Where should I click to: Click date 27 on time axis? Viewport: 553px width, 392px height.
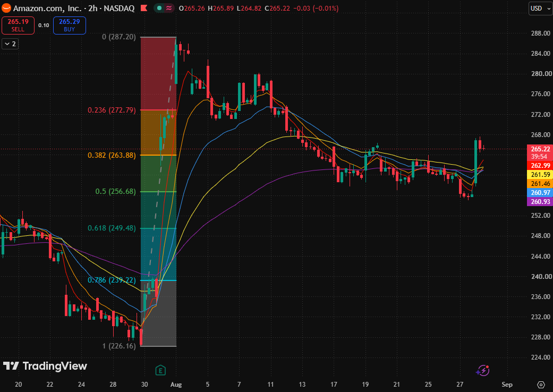(460, 384)
